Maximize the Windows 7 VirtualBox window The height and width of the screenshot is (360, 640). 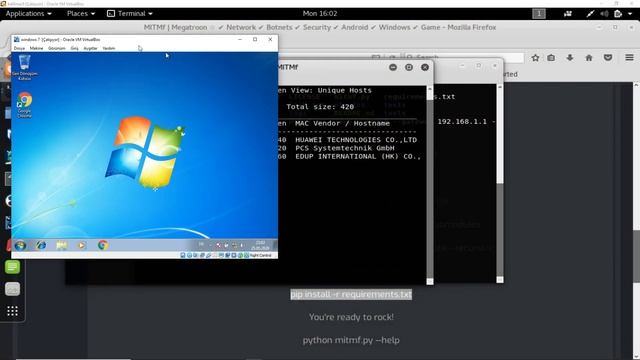(255, 40)
